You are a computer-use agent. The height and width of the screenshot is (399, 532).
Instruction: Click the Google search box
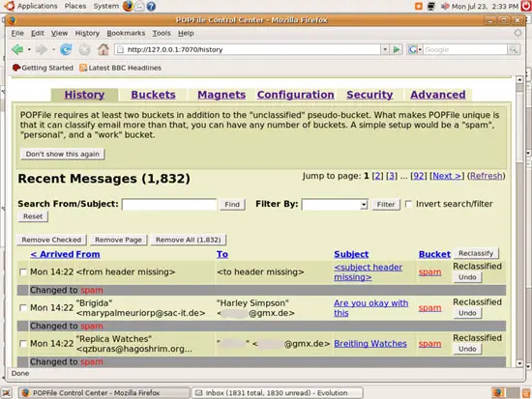[x=465, y=49]
